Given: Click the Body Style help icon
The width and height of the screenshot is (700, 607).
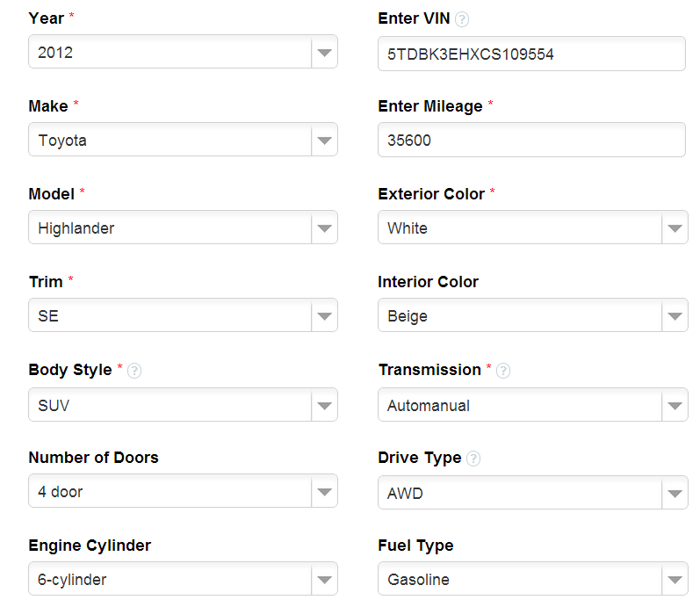Looking at the screenshot, I should coord(134,371).
